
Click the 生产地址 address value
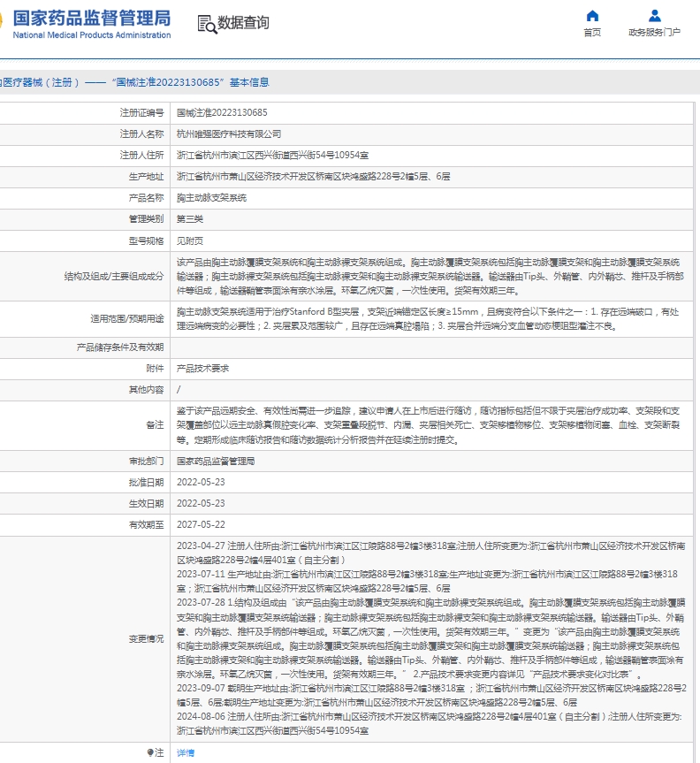point(313,177)
